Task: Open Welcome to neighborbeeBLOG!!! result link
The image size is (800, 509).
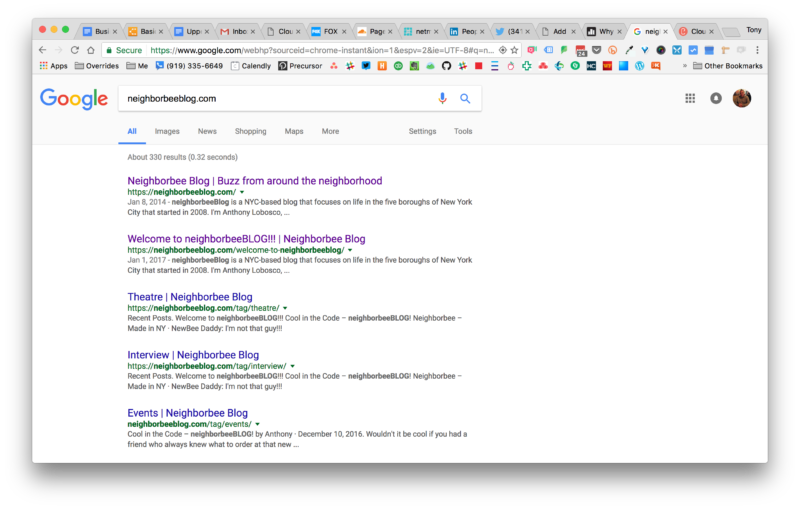Action: pyautogui.click(x=246, y=239)
